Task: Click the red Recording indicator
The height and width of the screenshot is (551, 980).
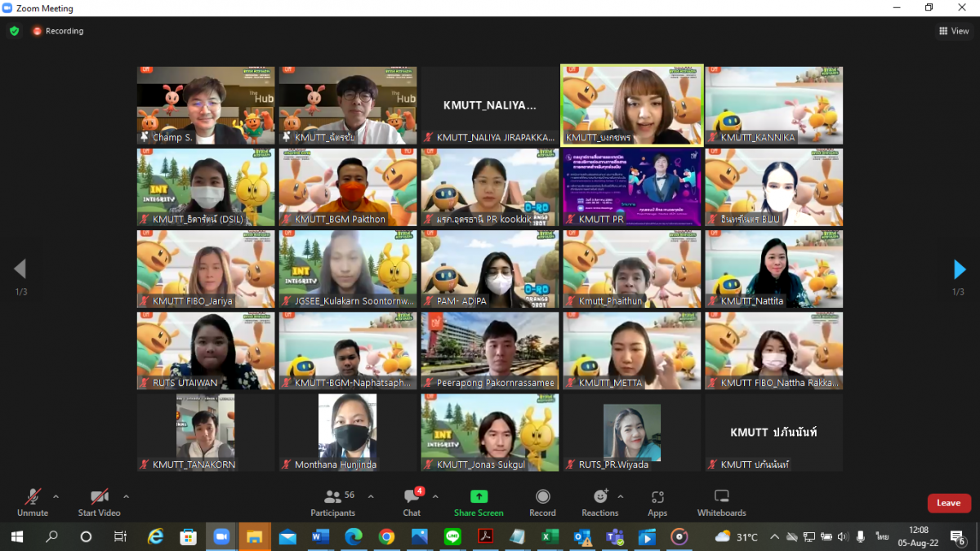Action: tap(58, 31)
